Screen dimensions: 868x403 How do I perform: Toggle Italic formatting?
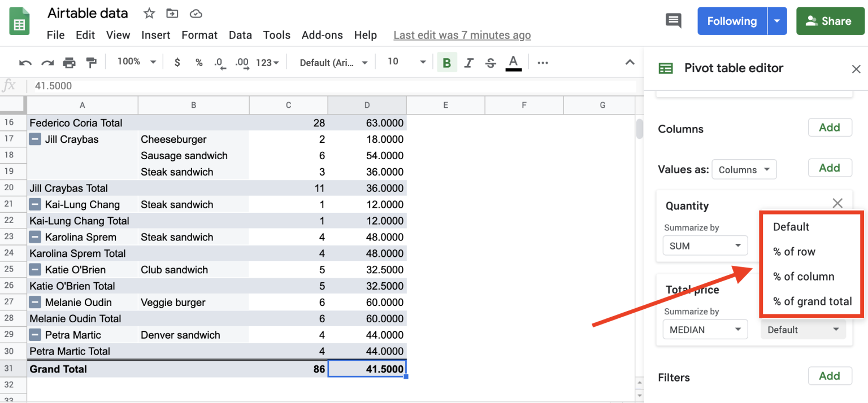468,62
